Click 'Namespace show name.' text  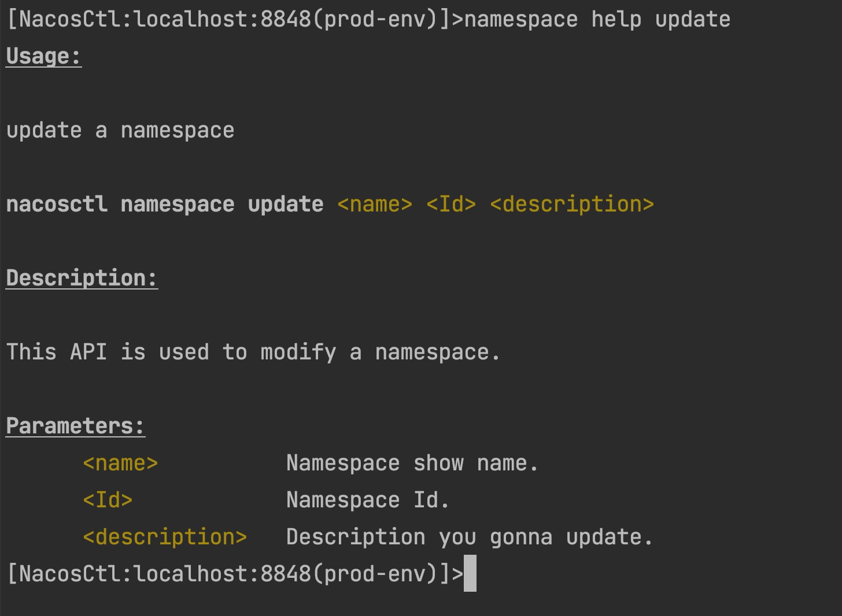[x=412, y=463]
